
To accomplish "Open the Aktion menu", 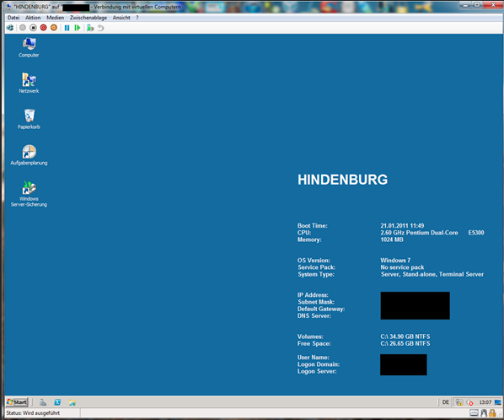I will 33,18.
